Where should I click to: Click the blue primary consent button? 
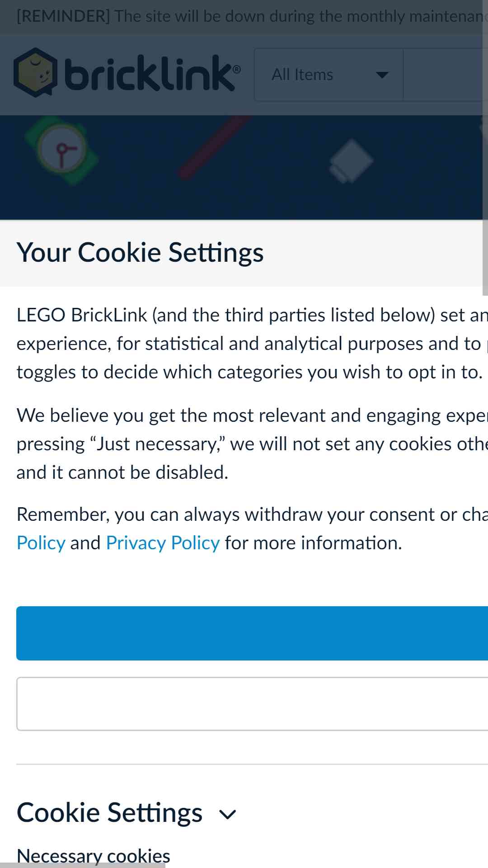click(x=252, y=633)
